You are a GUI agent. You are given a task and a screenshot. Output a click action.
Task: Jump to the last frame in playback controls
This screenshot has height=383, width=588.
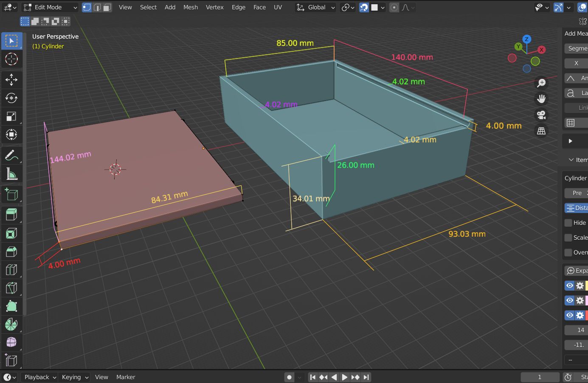pos(366,377)
